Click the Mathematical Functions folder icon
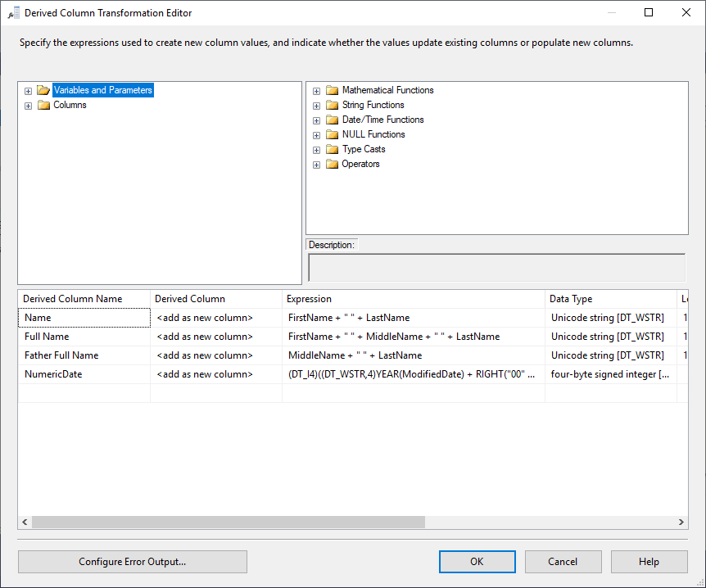Image resolution: width=706 pixels, height=588 pixels. point(332,90)
